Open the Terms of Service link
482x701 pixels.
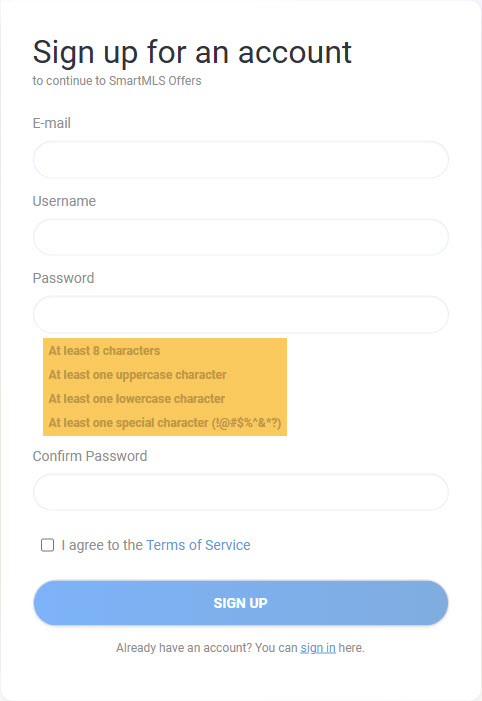pos(198,545)
